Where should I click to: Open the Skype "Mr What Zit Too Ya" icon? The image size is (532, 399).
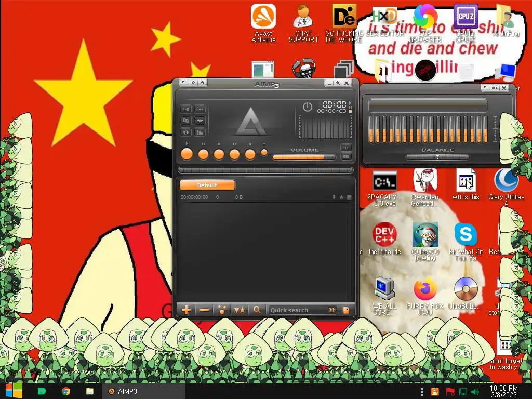(466, 242)
